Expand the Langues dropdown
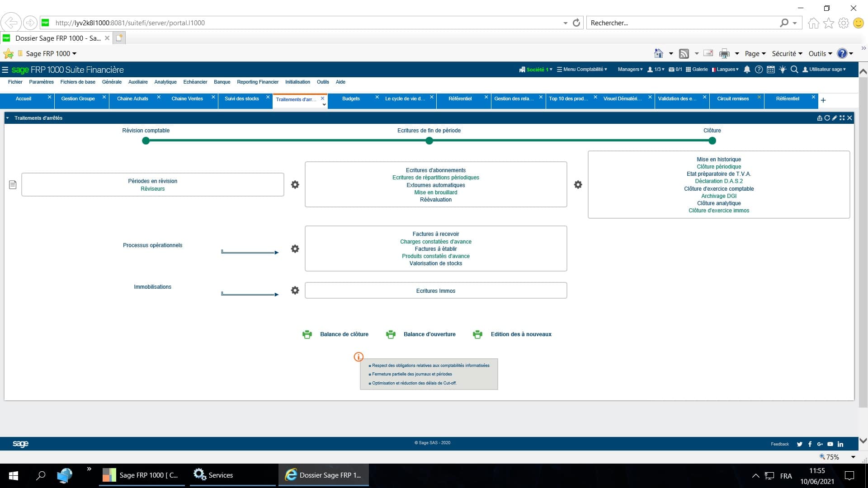The image size is (868, 488). pos(725,70)
